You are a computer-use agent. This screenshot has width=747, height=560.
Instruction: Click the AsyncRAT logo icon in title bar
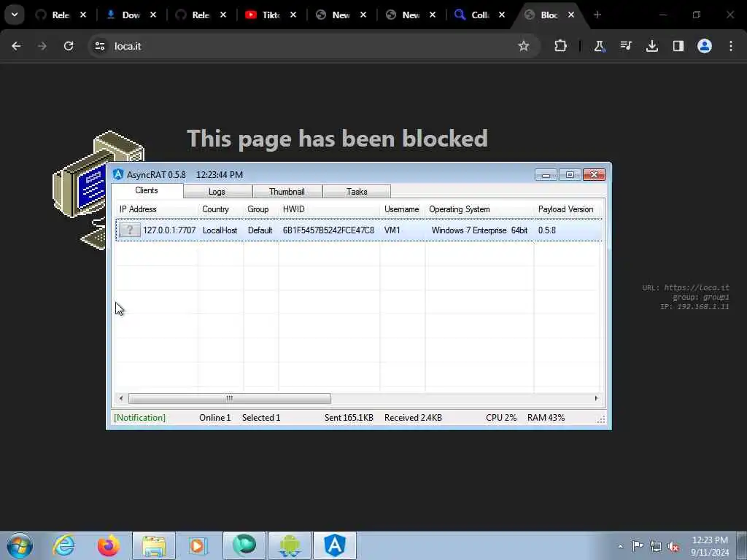coord(118,175)
